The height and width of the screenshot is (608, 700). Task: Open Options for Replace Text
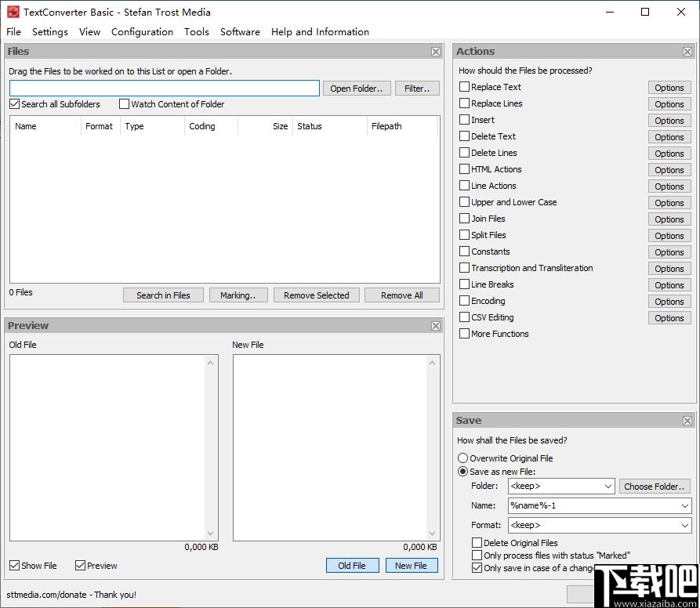point(669,88)
